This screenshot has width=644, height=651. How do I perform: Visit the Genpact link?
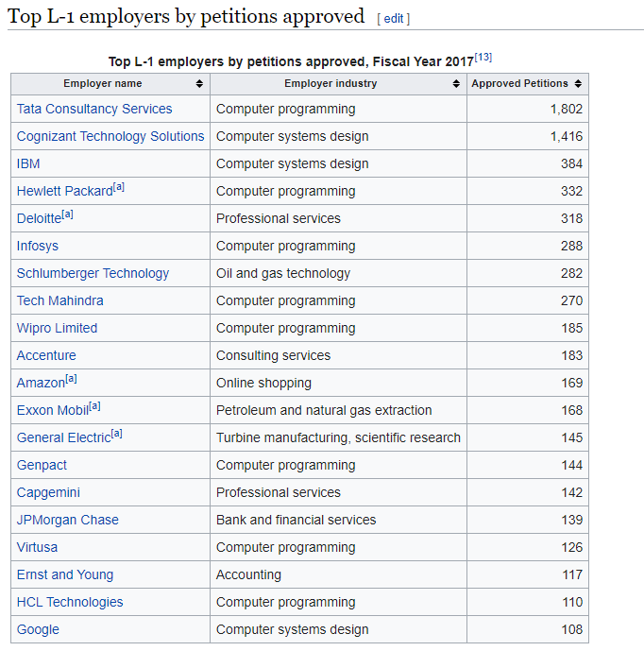coord(42,465)
